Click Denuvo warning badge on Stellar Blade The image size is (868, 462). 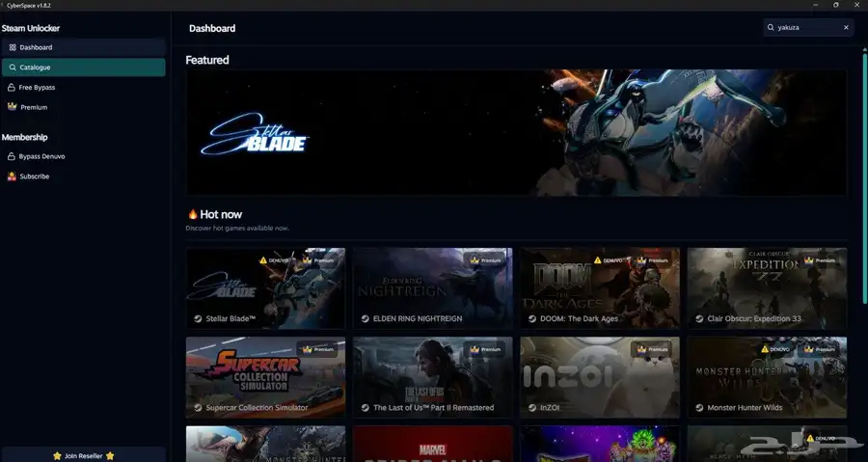point(275,260)
